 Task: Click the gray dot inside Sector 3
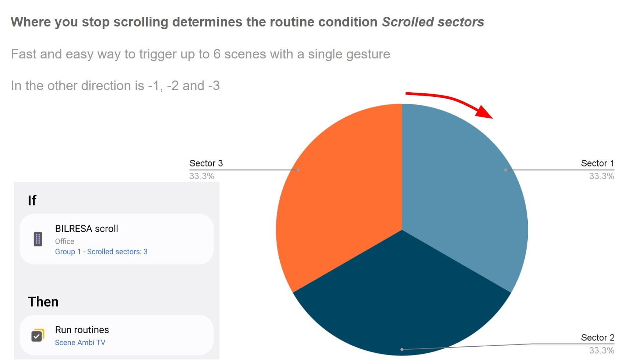pyautogui.click(x=298, y=170)
